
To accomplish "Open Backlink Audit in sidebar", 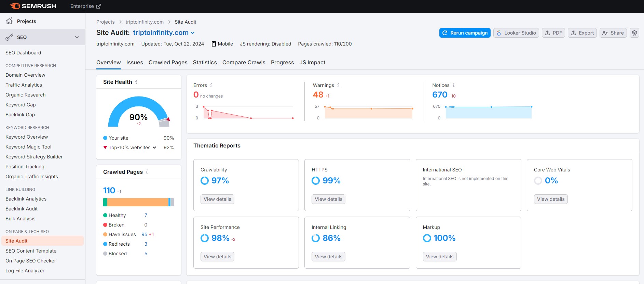I will (22, 209).
